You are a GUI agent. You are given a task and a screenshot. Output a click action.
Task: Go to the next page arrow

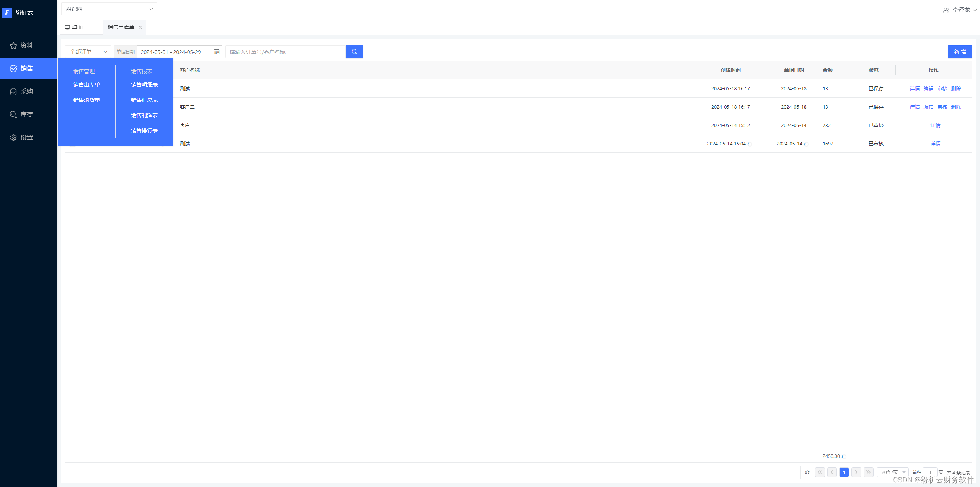click(x=856, y=472)
